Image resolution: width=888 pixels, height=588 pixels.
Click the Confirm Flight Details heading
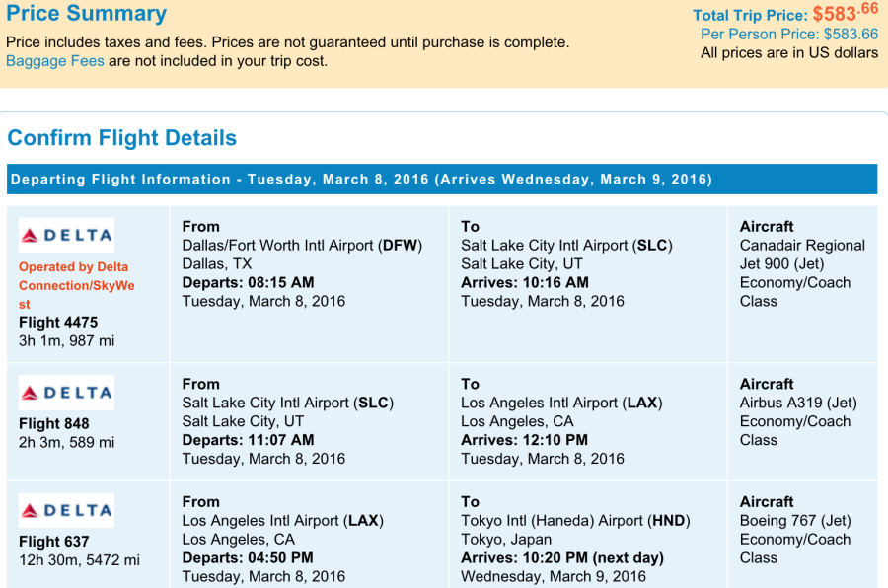(121, 138)
